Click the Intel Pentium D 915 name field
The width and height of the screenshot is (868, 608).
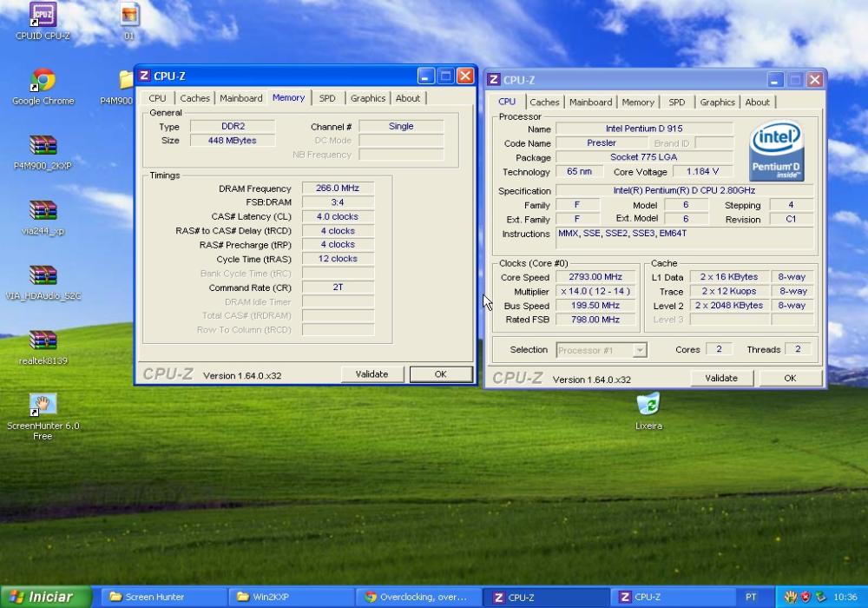point(644,129)
